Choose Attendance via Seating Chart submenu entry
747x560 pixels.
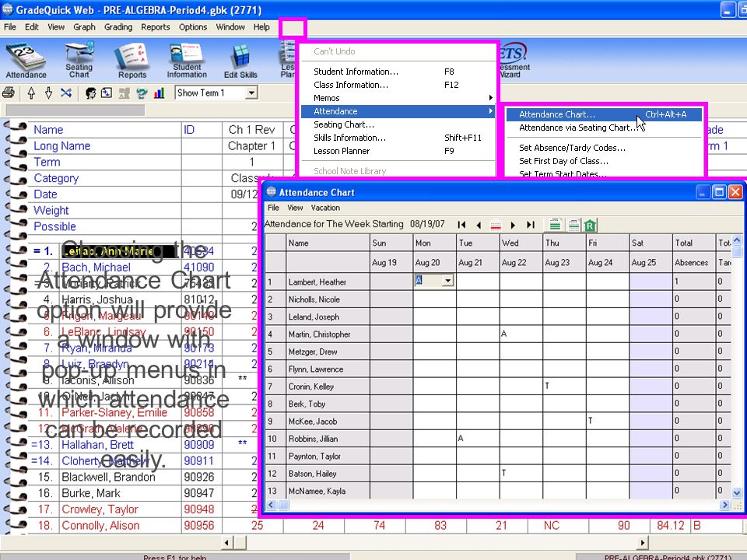pos(604,128)
